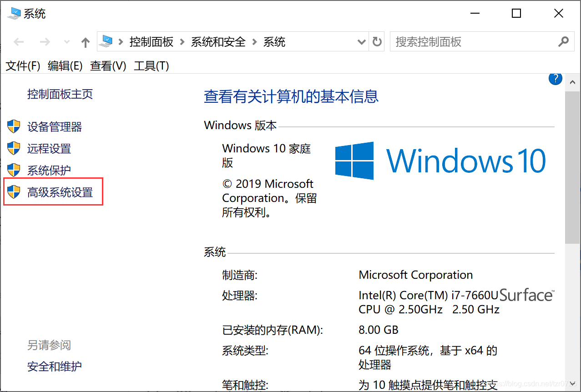Open the 查看(V) menu

(108, 66)
